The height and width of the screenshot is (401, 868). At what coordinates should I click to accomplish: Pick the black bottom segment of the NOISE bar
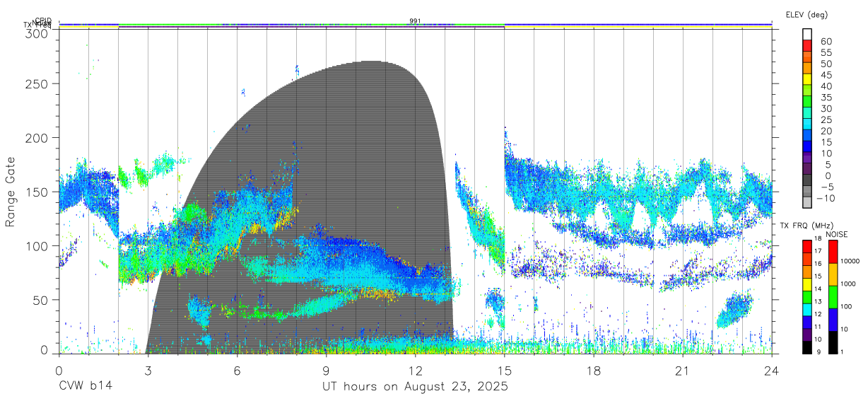tap(833, 342)
